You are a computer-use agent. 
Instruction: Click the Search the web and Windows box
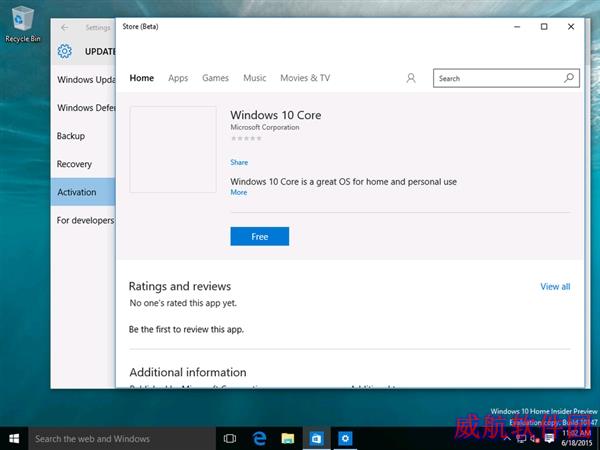pos(121,439)
